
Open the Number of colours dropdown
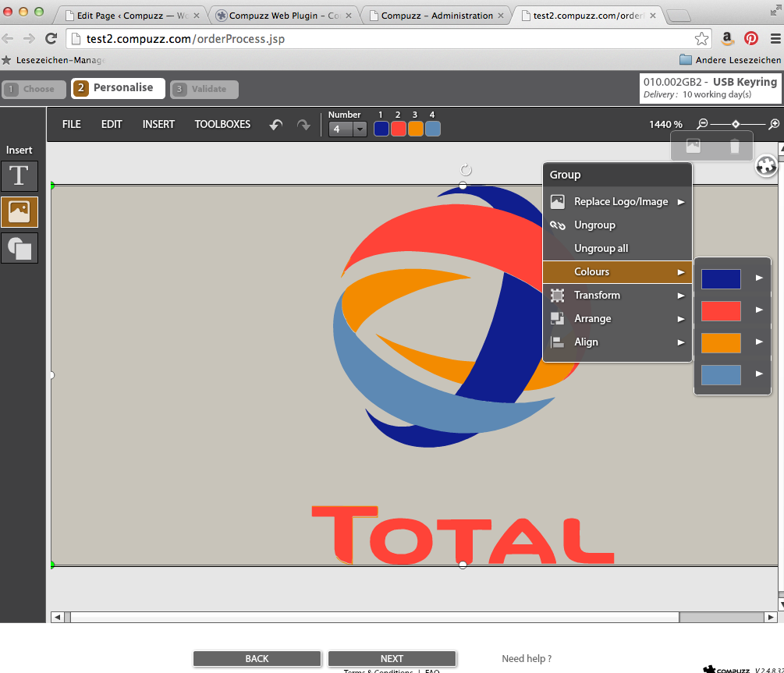point(348,129)
